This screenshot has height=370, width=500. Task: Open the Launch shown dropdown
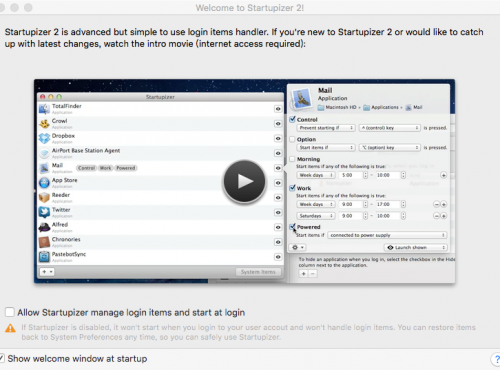tap(415, 247)
